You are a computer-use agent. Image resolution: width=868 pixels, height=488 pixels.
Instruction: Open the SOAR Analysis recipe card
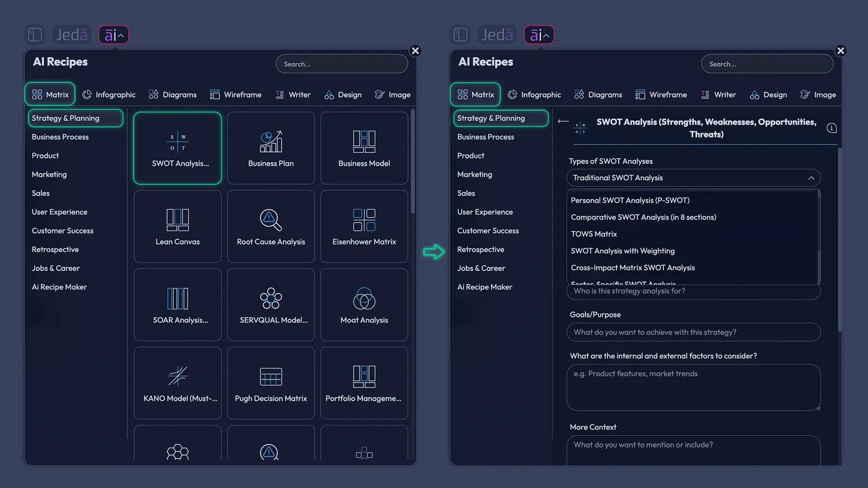pyautogui.click(x=178, y=305)
